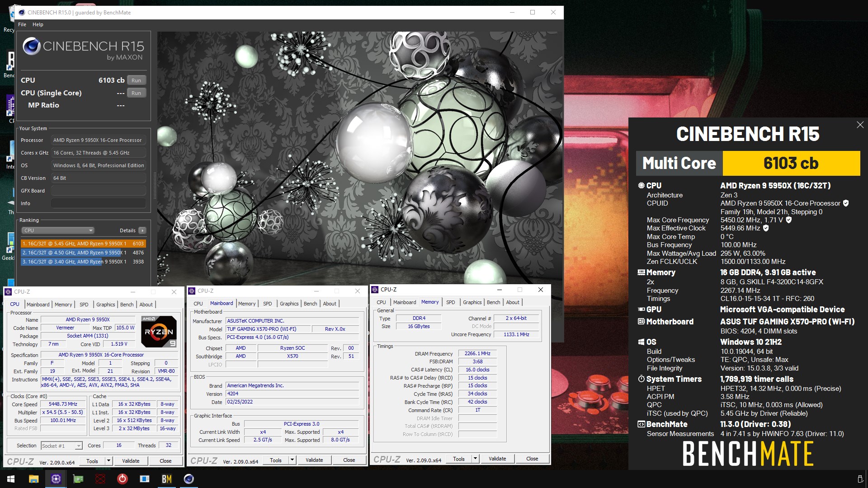Open Graphics tab in right CPU-Z
The width and height of the screenshot is (868, 488).
click(x=472, y=302)
